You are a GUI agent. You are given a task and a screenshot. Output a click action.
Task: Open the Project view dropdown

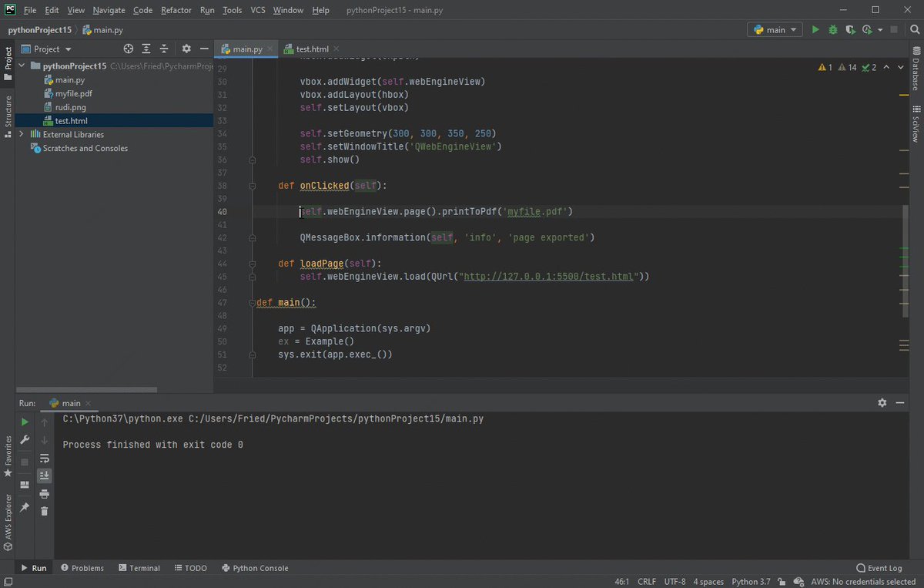pos(46,49)
